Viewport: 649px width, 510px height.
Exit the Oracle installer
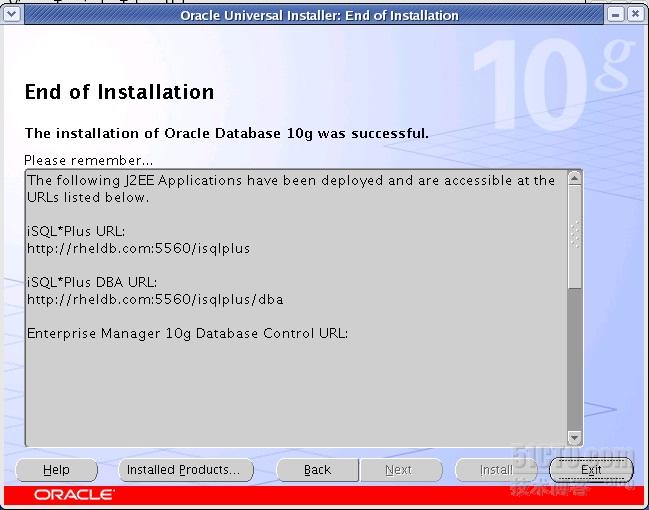591,470
